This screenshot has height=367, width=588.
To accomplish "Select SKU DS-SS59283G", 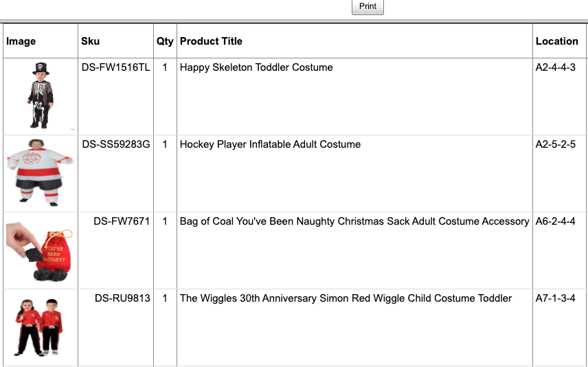I will [116, 144].
